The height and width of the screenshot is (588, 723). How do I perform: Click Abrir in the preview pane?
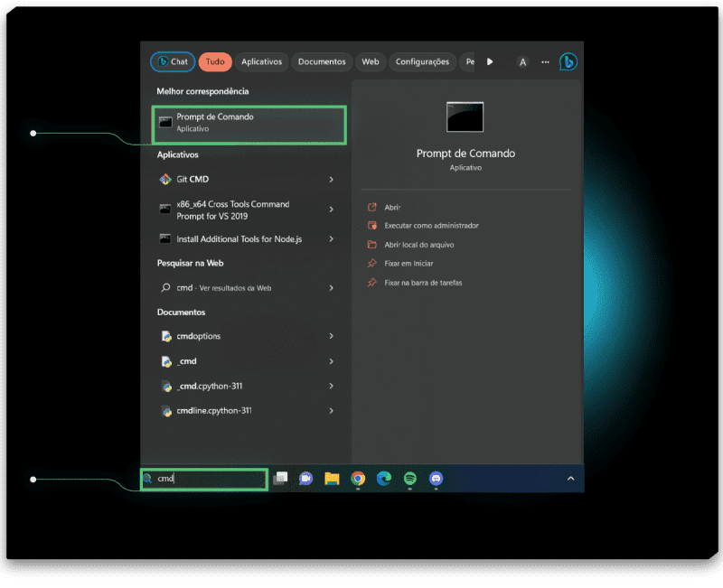(x=392, y=208)
